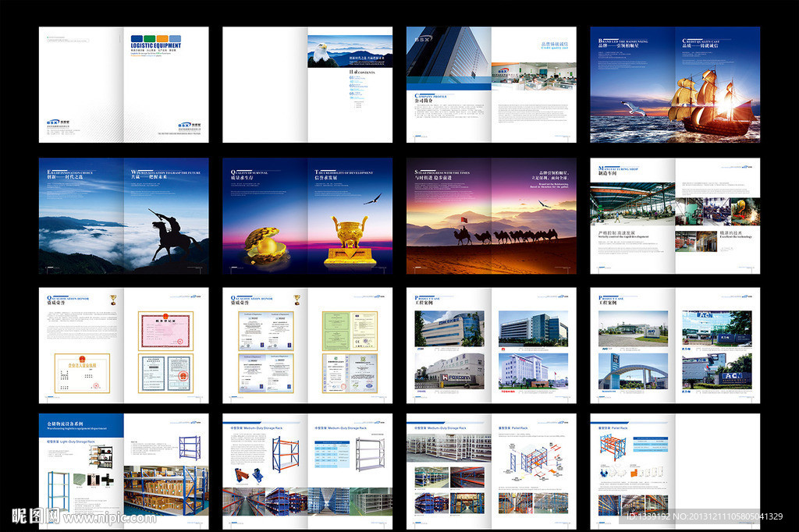The image size is (799, 532).
Task: Click the BSX logo on the back cover
Action: pyautogui.click(x=58, y=122)
